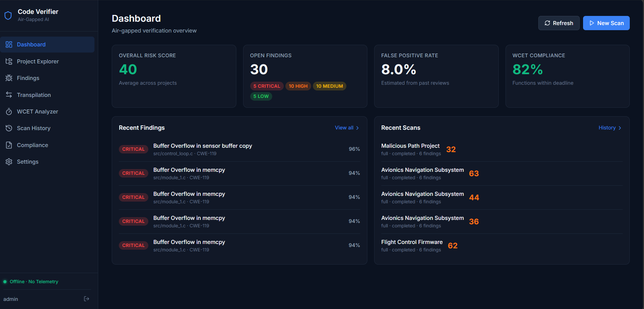Select the 10 MEDIUM badge
Viewport: 644px width, 309px height.
pos(329,86)
